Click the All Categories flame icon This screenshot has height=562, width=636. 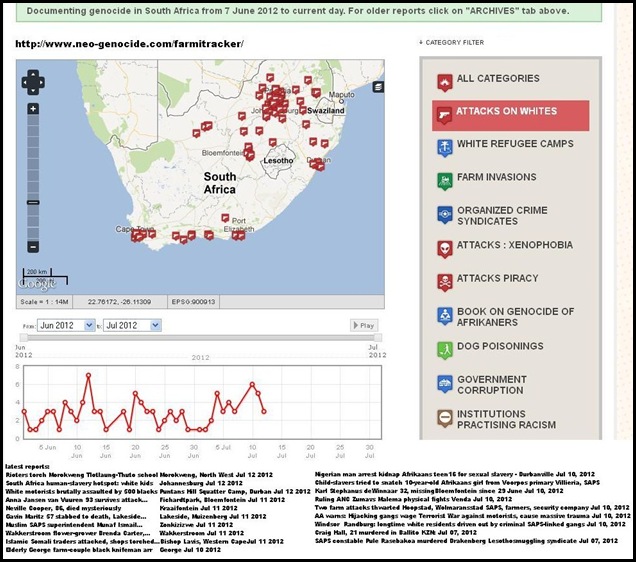pos(445,82)
